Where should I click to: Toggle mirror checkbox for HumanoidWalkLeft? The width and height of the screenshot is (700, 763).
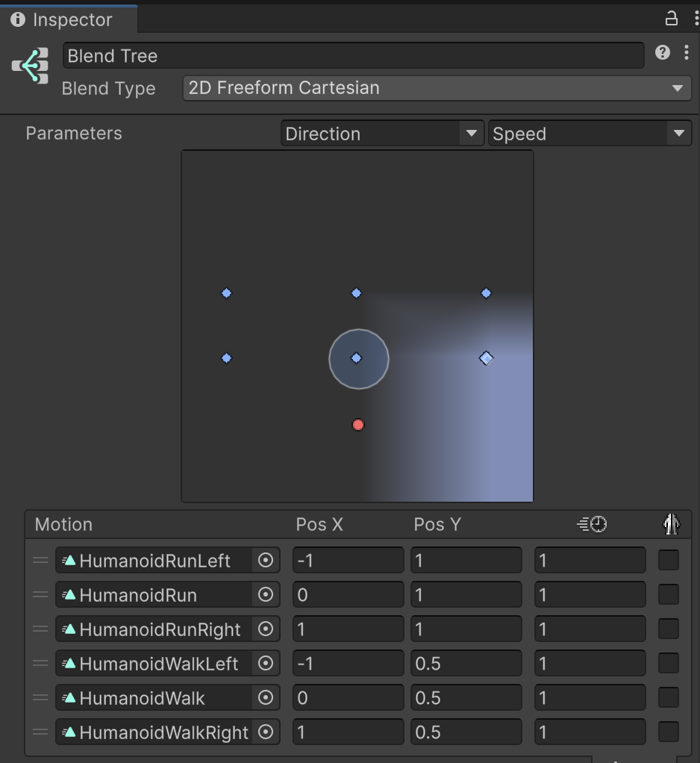click(x=669, y=663)
